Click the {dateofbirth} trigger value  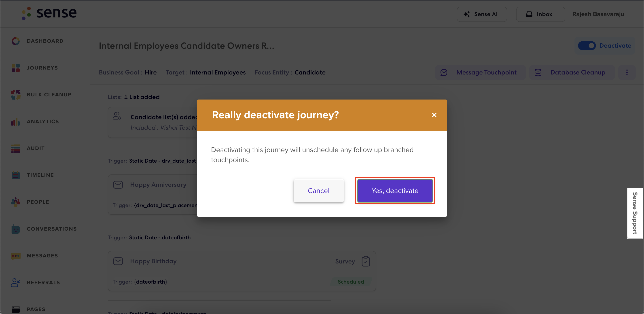150,282
